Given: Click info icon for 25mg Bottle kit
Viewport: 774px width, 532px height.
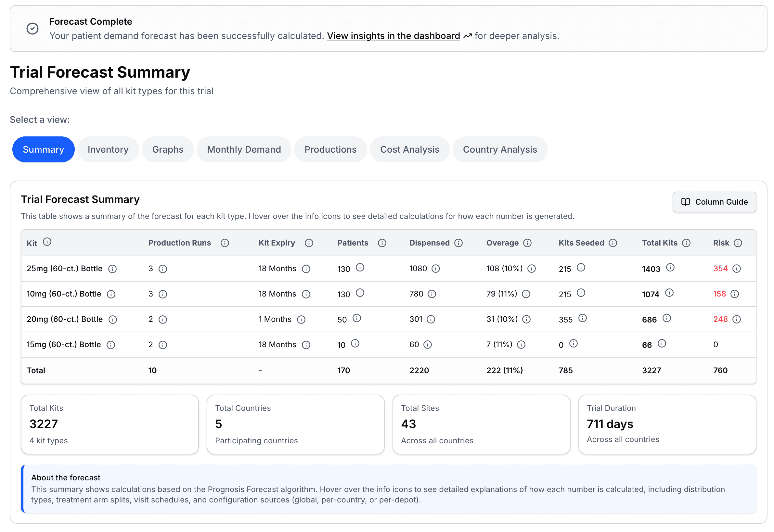Looking at the screenshot, I should pos(112,269).
